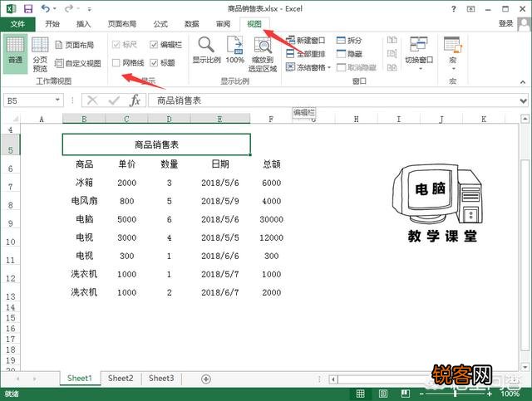532x401 pixels.
Task: Click the 拆分 split button
Action: (x=349, y=41)
